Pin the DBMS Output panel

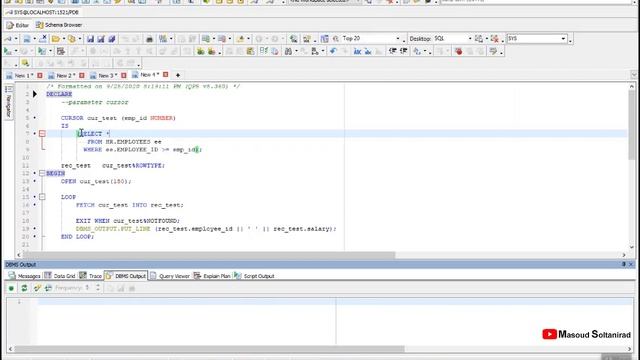tap(624, 264)
